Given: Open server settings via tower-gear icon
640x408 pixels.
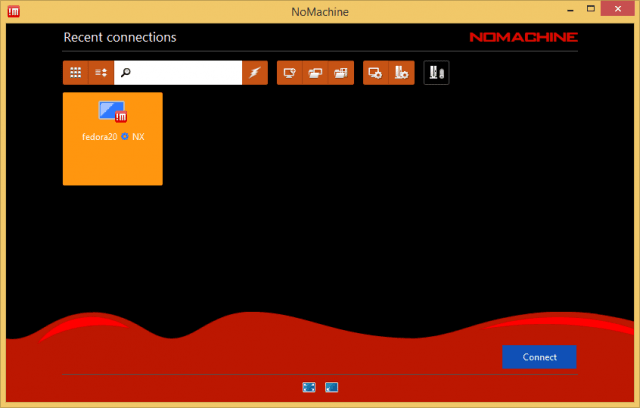Looking at the screenshot, I should tap(402, 73).
